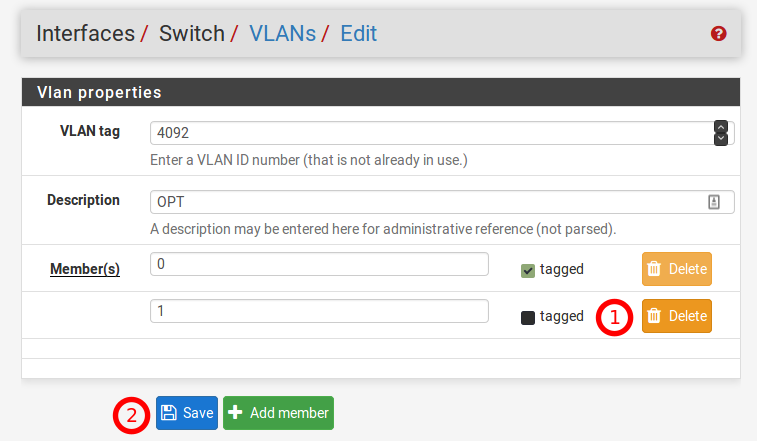Delete member 1 using its trash button
Viewport: 757px width, 441px height.
coord(677,316)
